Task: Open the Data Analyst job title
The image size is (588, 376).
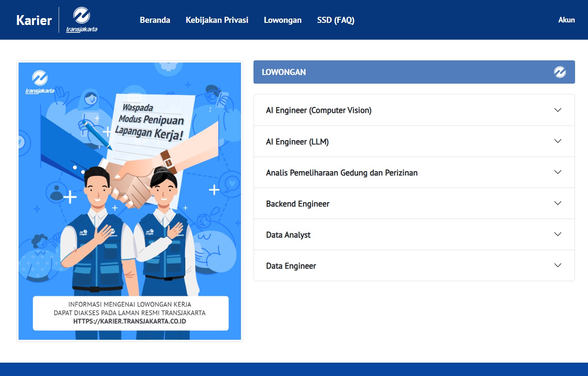Action: point(288,235)
